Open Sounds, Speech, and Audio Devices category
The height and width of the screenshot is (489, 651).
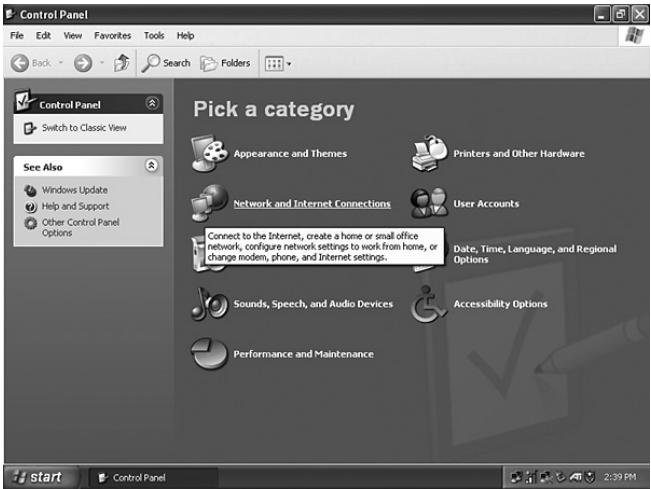pos(313,304)
